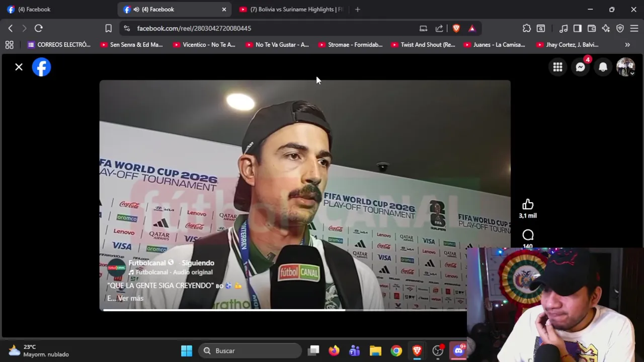
Task: Open Brave VPN shield icon
Action: click(x=620, y=28)
